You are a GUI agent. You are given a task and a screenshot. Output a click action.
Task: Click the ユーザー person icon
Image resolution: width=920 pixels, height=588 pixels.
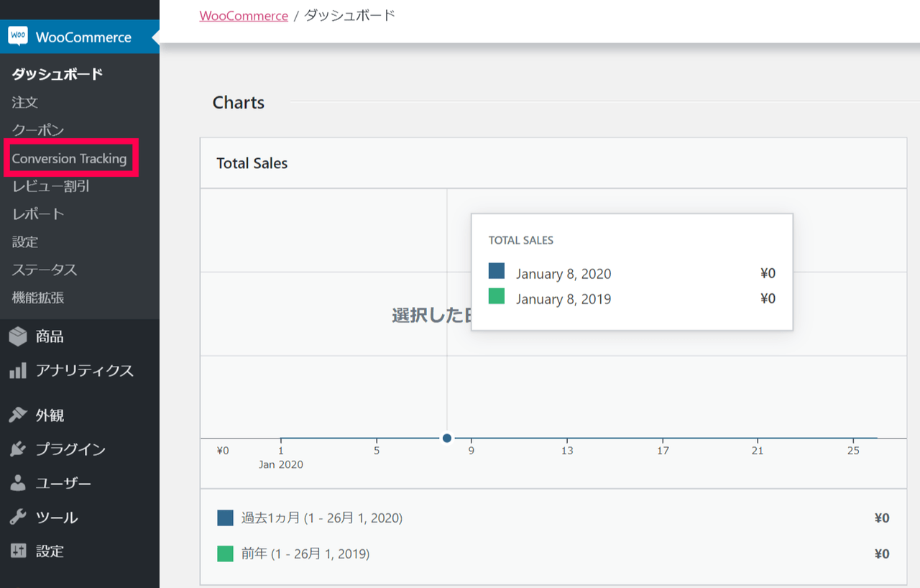tap(18, 483)
